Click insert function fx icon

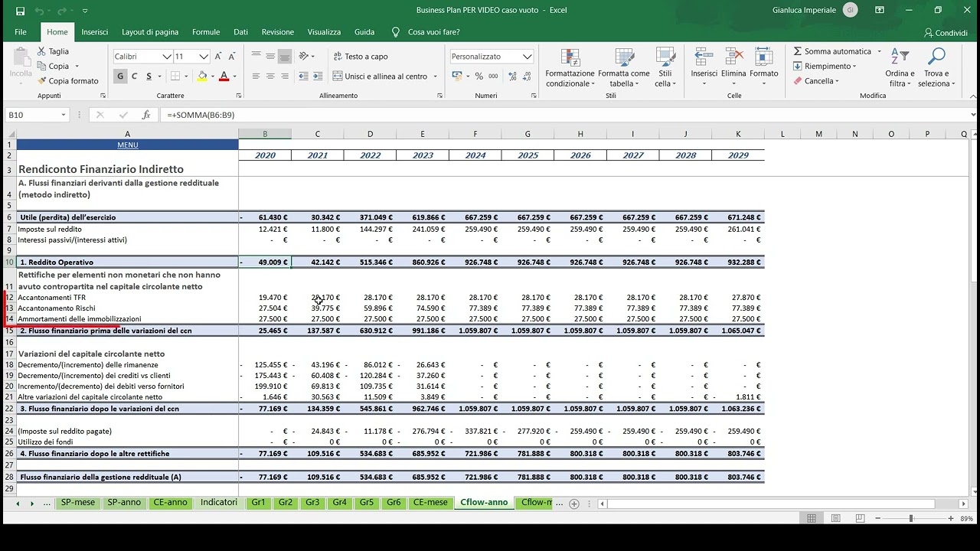pyautogui.click(x=146, y=115)
